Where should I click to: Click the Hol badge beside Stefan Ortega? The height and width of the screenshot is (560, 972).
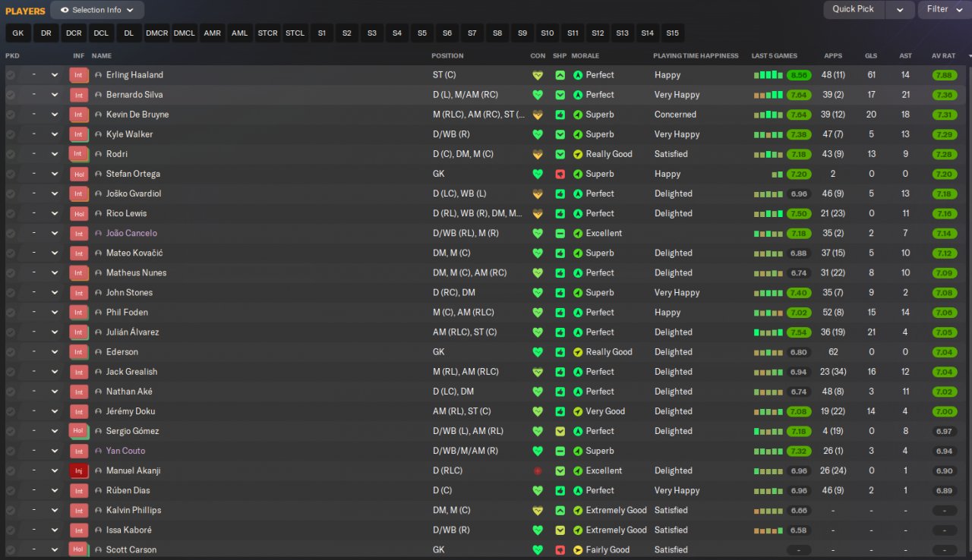click(x=79, y=174)
